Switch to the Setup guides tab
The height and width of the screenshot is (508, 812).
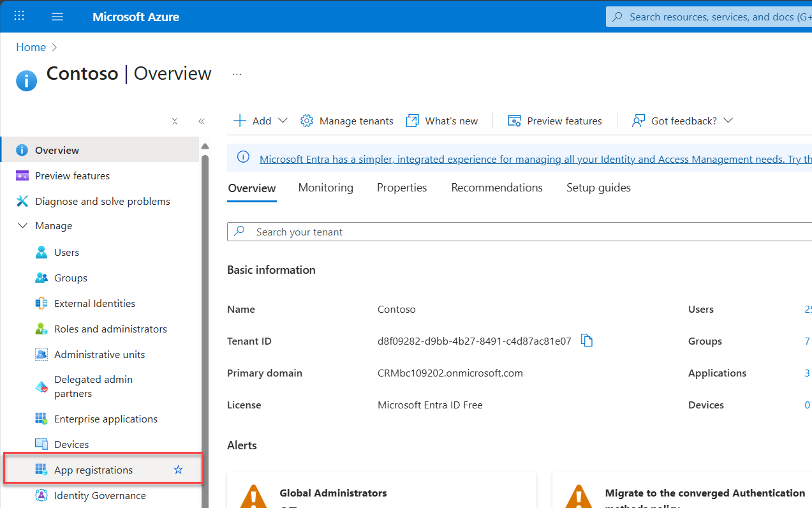(598, 188)
